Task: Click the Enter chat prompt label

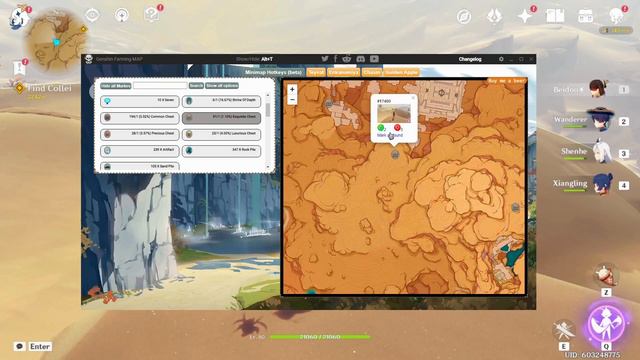Action: coord(40,347)
